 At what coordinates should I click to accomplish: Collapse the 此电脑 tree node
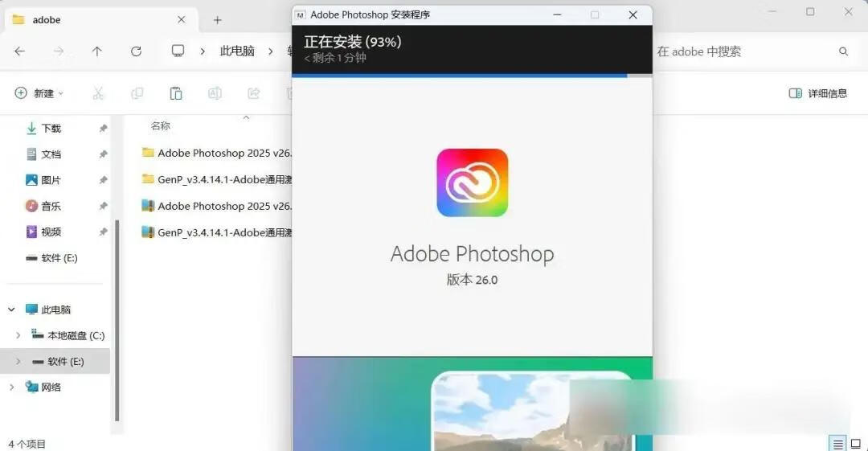click(11, 310)
